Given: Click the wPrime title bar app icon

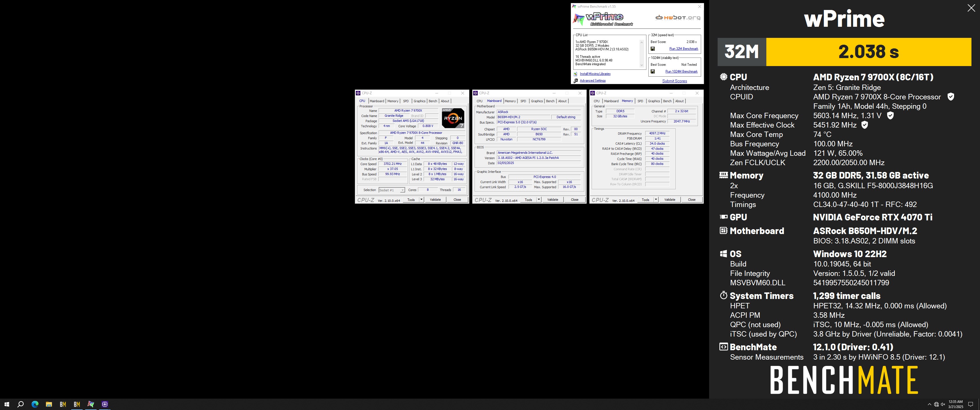Looking at the screenshot, I should 574,7.
